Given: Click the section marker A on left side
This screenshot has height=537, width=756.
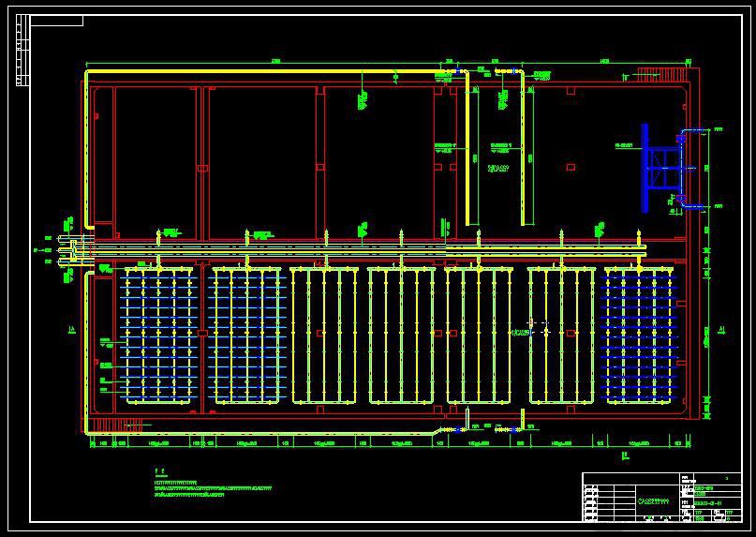Looking at the screenshot, I should point(72,330).
